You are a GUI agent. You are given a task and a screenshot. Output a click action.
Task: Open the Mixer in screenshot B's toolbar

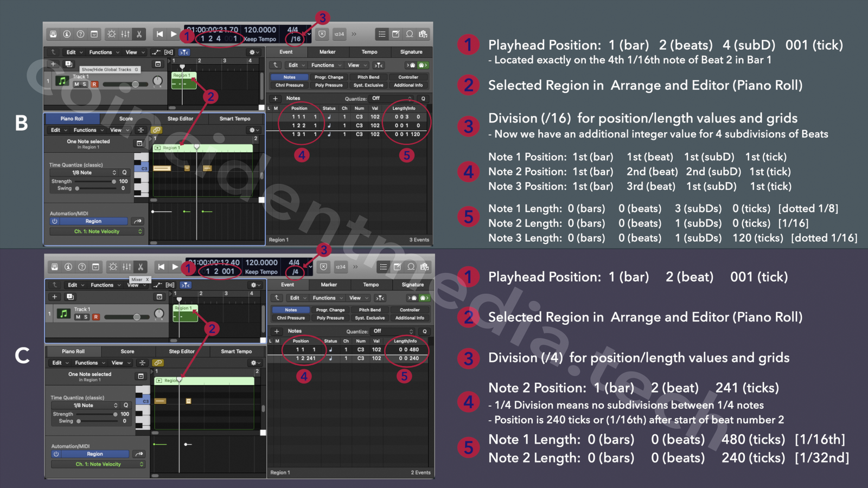click(x=125, y=34)
